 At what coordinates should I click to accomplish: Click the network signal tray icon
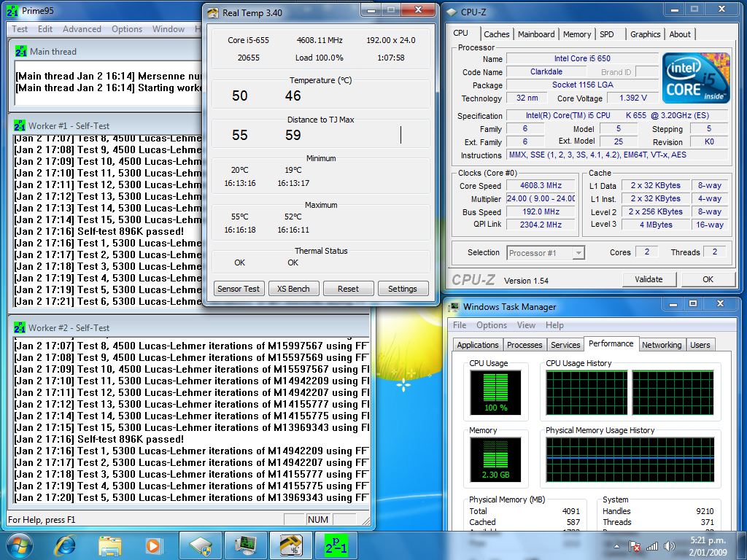[651, 546]
